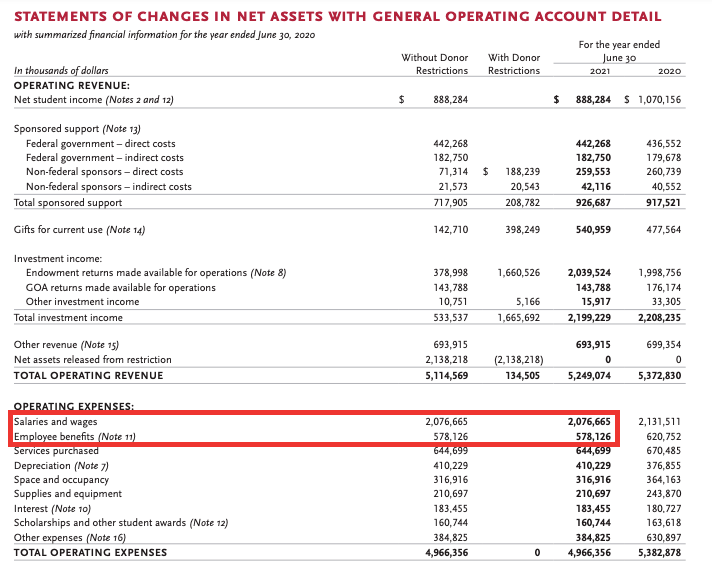Select the 2021 column header
The width and height of the screenshot is (712, 570).
point(600,71)
